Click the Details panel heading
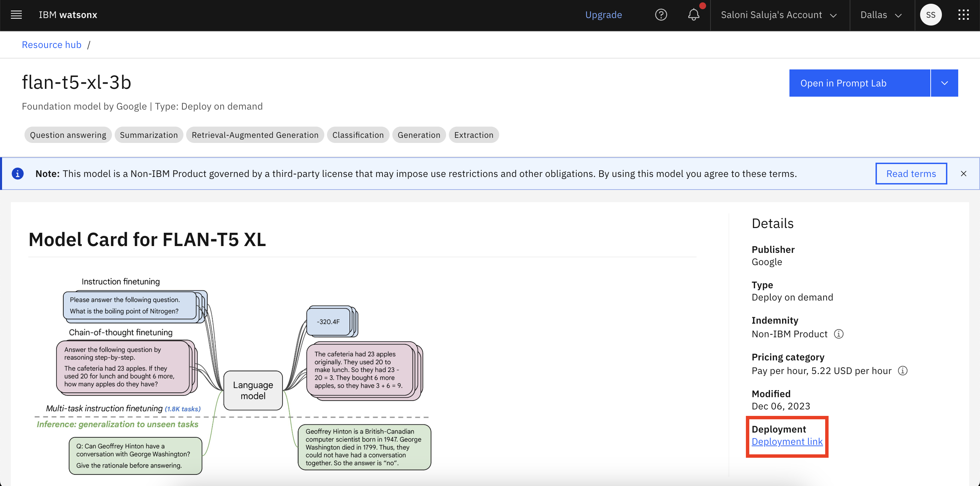Viewport: 980px width, 486px height. [772, 223]
